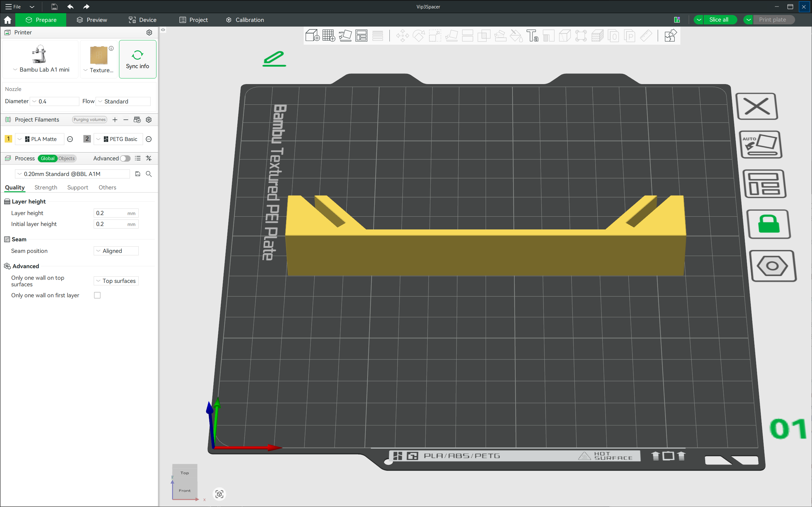Image resolution: width=812 pixels, height=507 pixels.
Task: Search process settings magnifier icon
Action: (149, 174)
